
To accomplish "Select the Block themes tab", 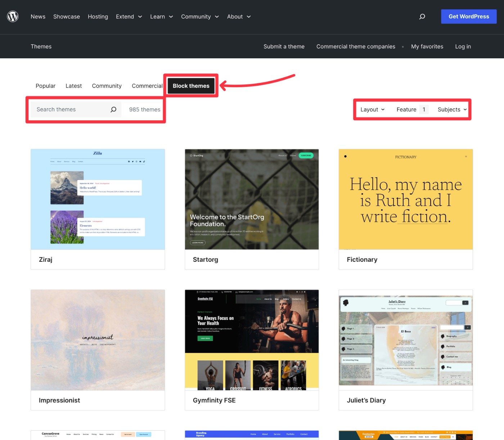I will pyautogui.click(x=191, y=86).
